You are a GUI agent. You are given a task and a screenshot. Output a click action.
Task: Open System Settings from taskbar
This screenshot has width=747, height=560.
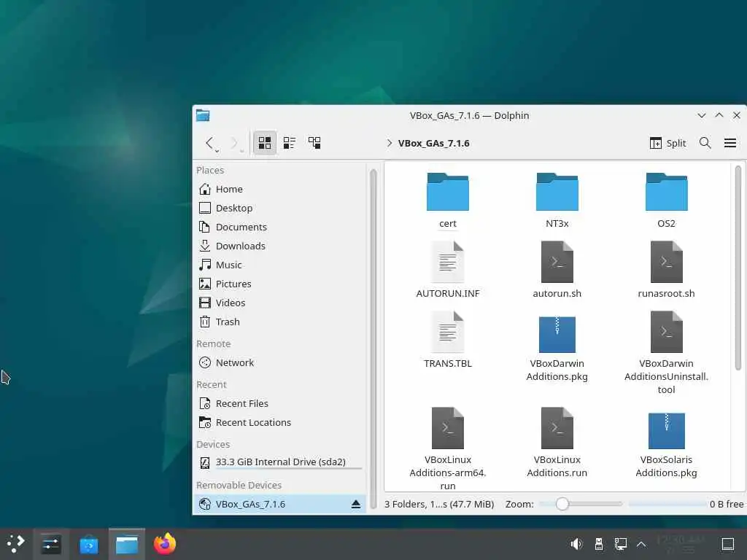coord(50,544)
